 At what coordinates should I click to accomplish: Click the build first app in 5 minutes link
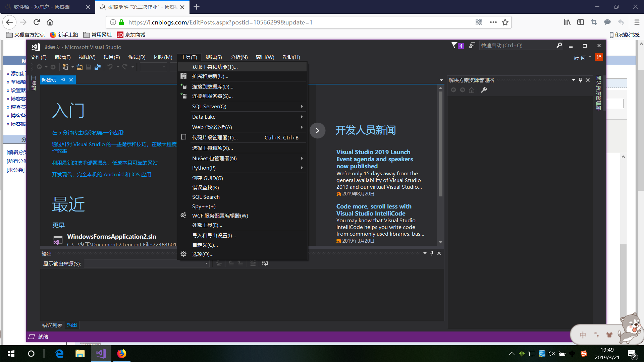pyautogui.click(x=88, y=132)
